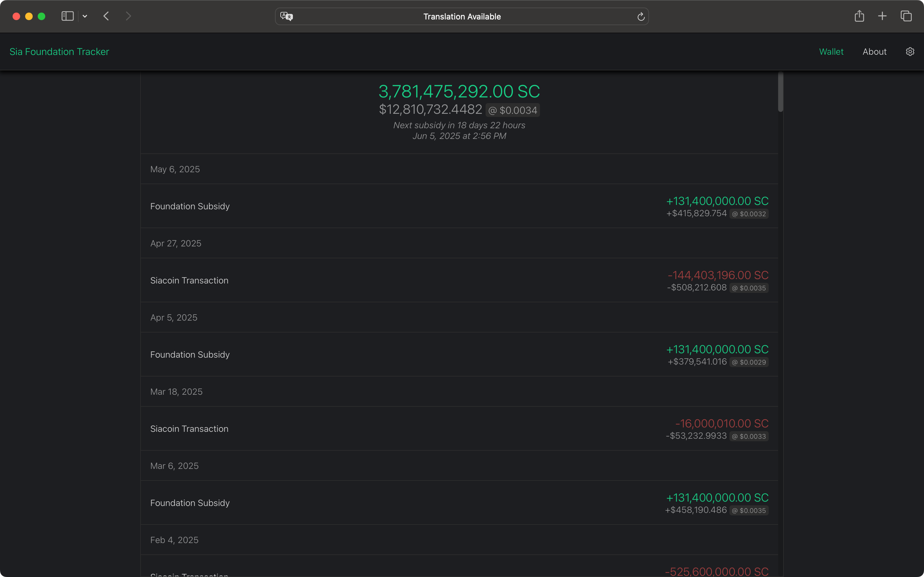Screen dimensions: 924x577
Task: Show tab overview icon
Action: pyautogui.click(x=906, y=16)
